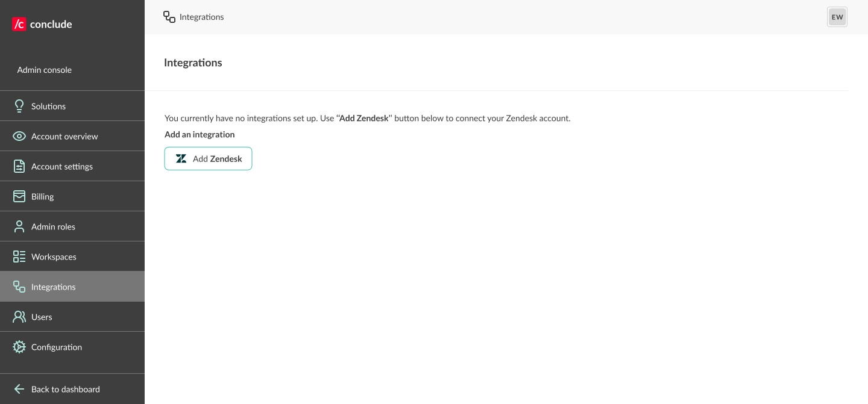This screenshot has height=404, width=868.
Task: Click the Account overview eye icon
Action: (19, 136)
